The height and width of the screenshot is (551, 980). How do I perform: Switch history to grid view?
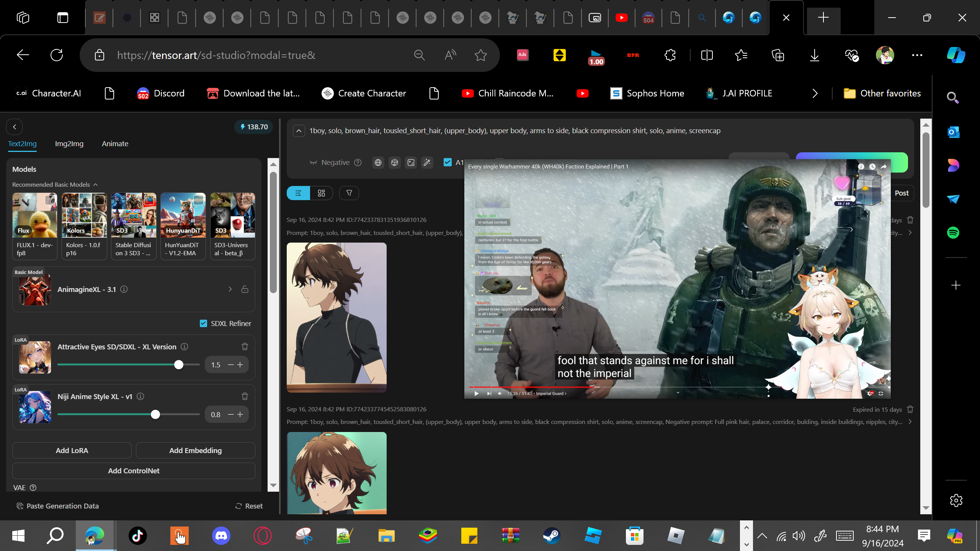click(x=322, y=193)
